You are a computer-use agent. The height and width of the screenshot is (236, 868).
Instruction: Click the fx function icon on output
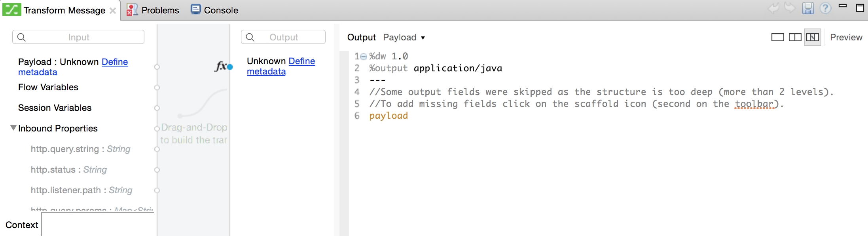coord(221,66)
